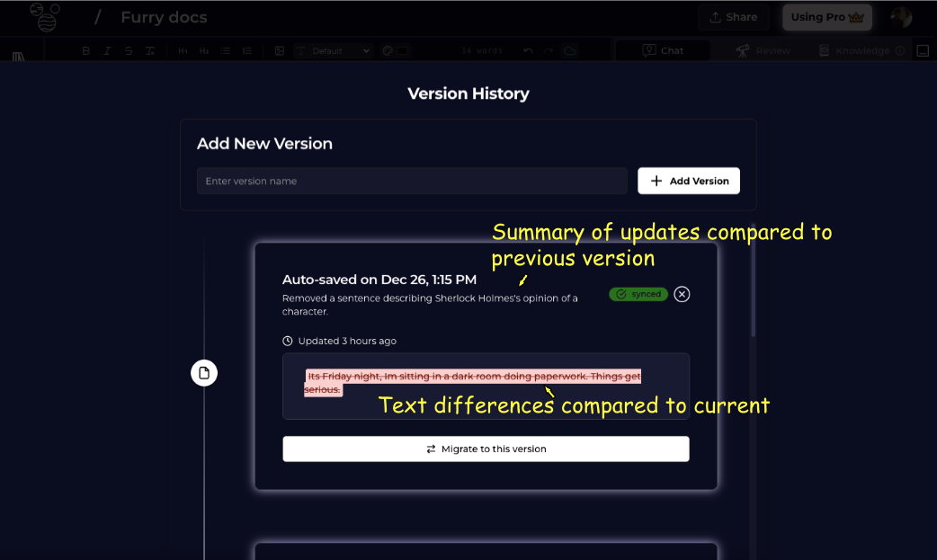
Task: Click the Add New Version heading
Action: (264, 144)
